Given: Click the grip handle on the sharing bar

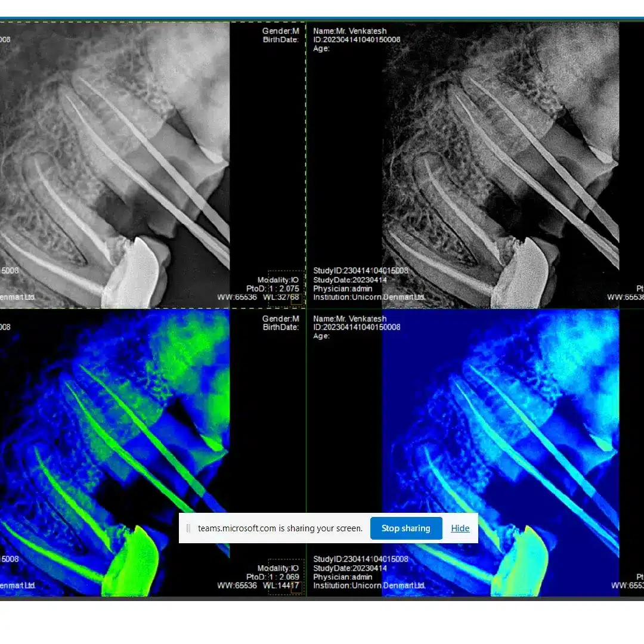Looking at the screenshot, I should tap(188, 528).
